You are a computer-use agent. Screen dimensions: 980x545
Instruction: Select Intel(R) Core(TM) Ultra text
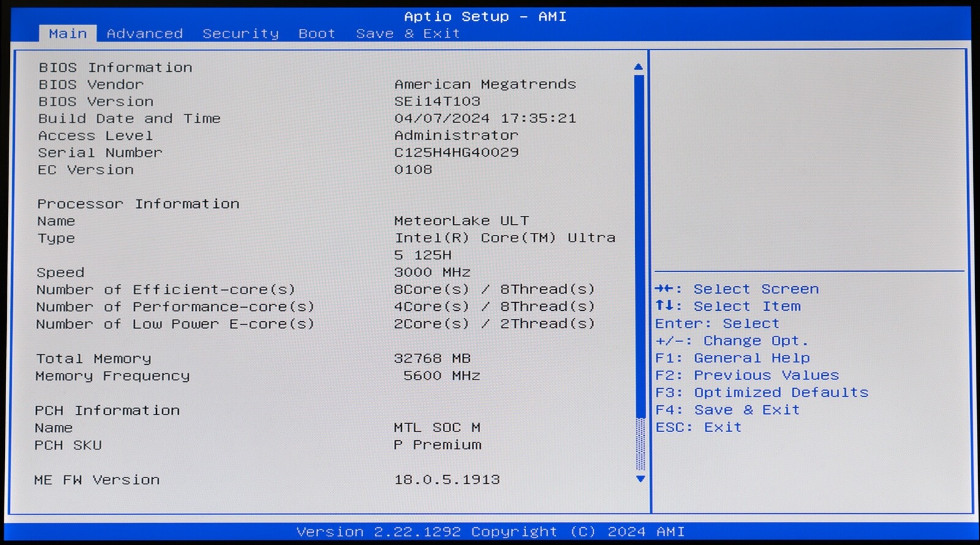(x=505, y=238)
